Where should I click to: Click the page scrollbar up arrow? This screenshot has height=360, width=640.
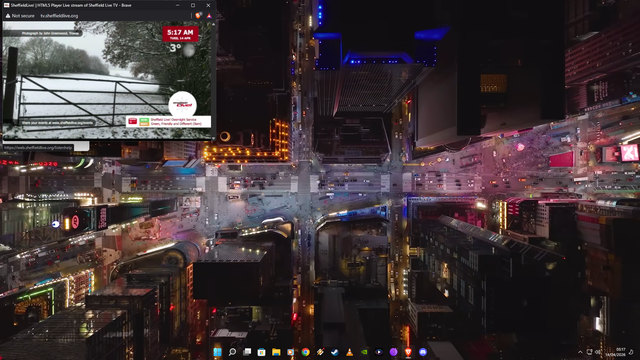click(x=213, y=24)
